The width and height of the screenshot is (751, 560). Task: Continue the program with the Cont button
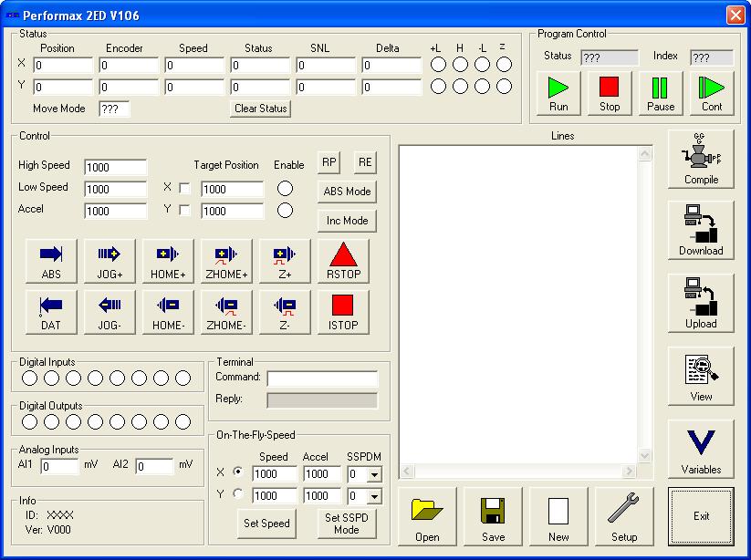click(x=712, y=94)
